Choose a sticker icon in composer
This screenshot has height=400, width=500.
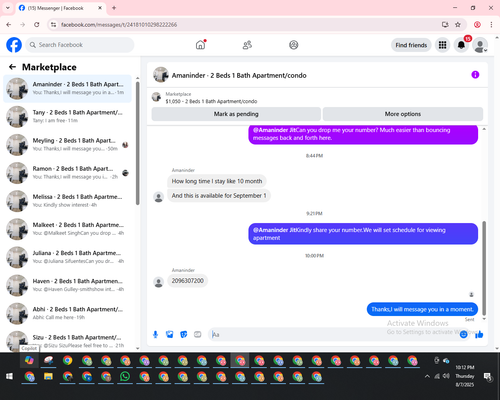coord(184,334)
